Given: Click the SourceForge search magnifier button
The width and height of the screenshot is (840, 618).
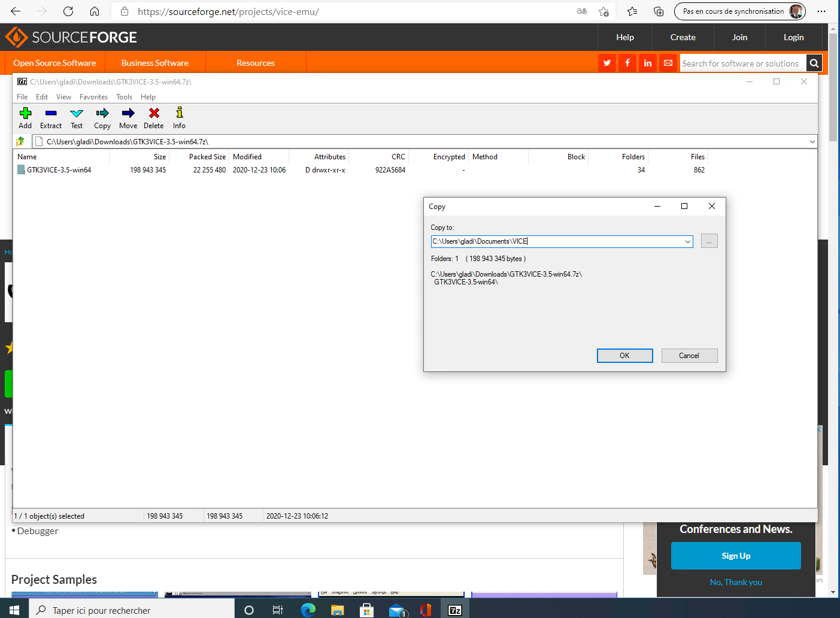Looking at the screenshot, I should 814,63.
